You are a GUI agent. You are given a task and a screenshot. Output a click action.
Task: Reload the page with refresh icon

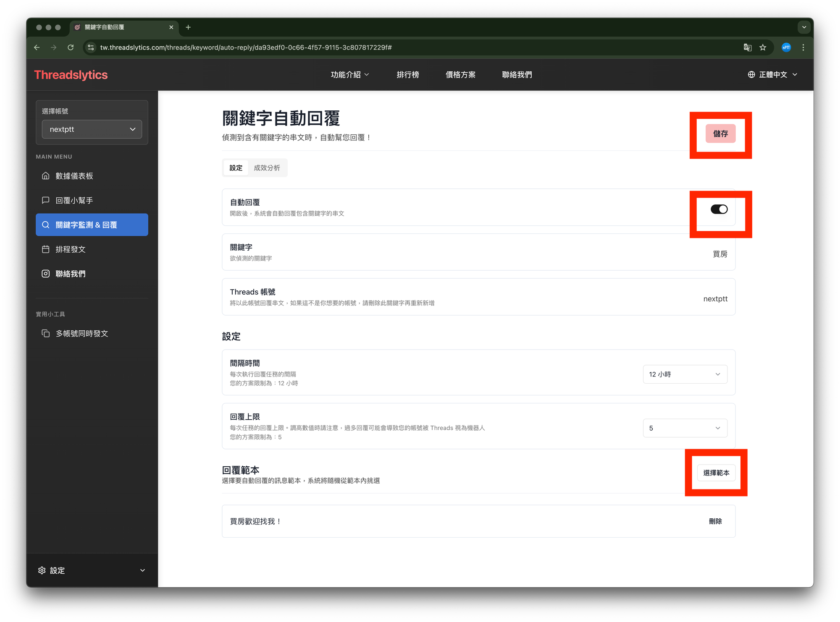click(x=71, y=47)
